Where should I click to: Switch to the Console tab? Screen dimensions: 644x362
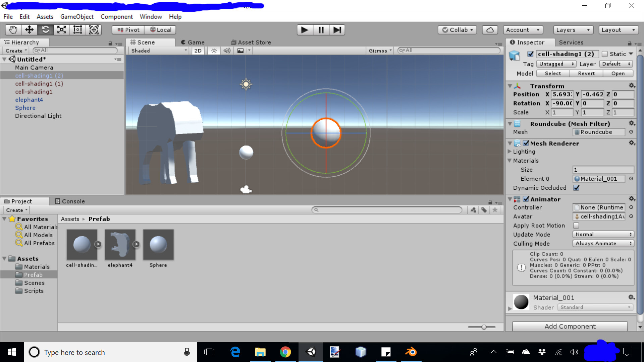70,201
